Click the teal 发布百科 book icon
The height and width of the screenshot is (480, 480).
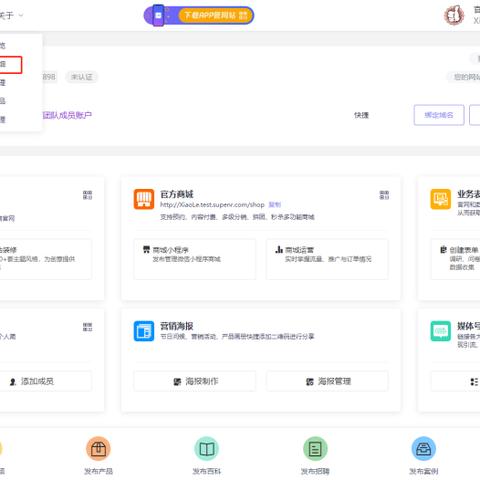tap(207, 449)
